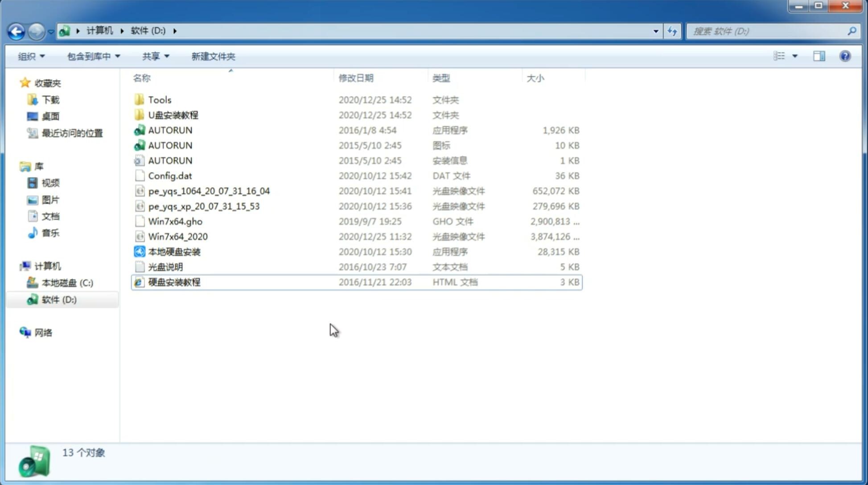
Task: Open pe_yqs_xp disc image file
Action: [203, 206]
